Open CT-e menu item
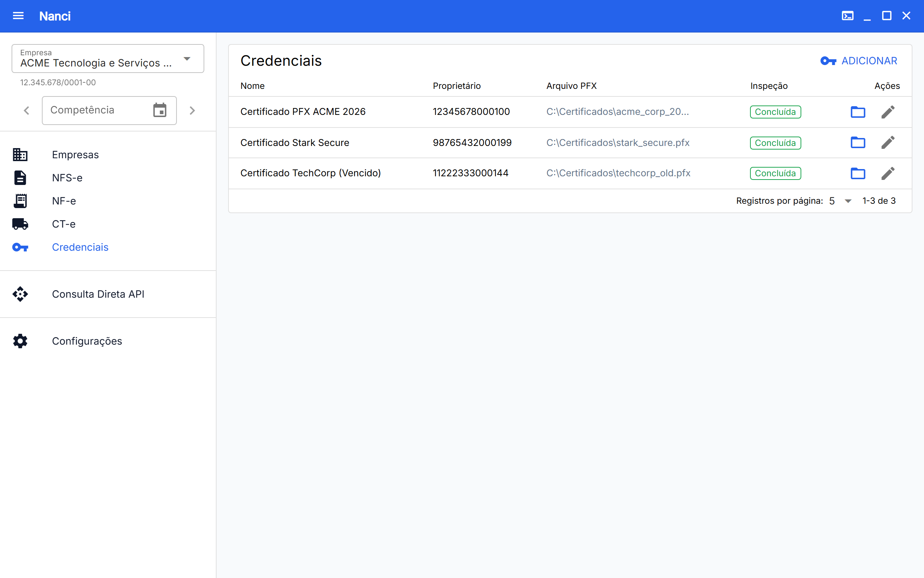 108,224
